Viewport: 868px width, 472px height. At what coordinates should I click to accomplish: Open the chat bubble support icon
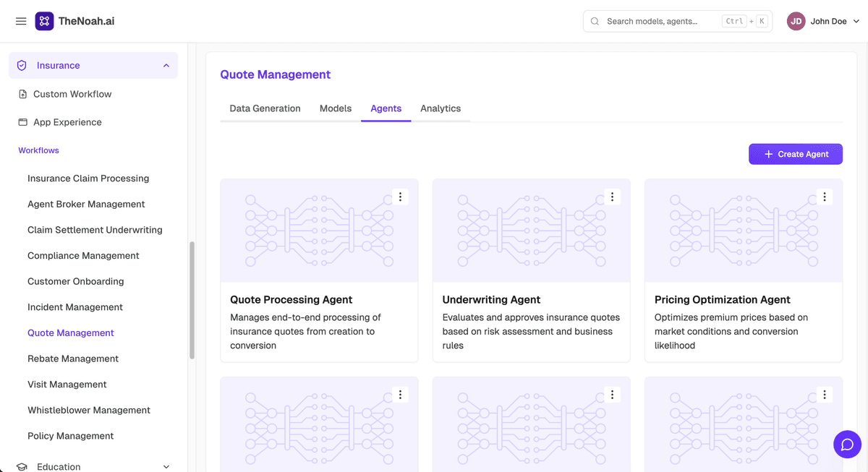847,445
